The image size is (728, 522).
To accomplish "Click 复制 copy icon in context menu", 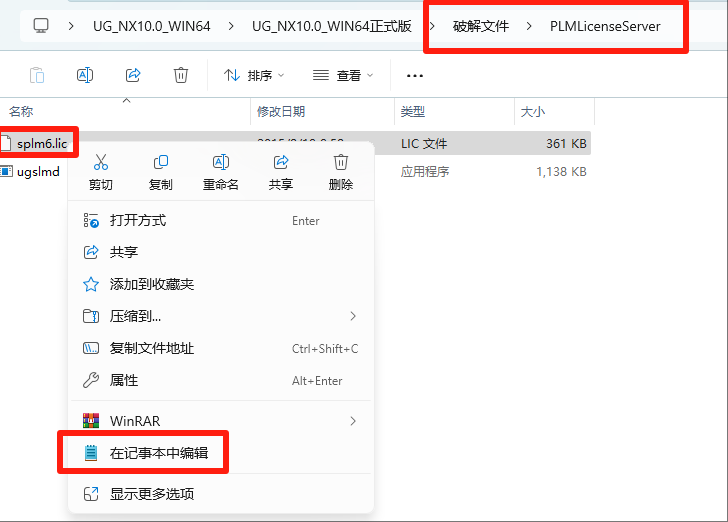I will [x=161, y=172].
